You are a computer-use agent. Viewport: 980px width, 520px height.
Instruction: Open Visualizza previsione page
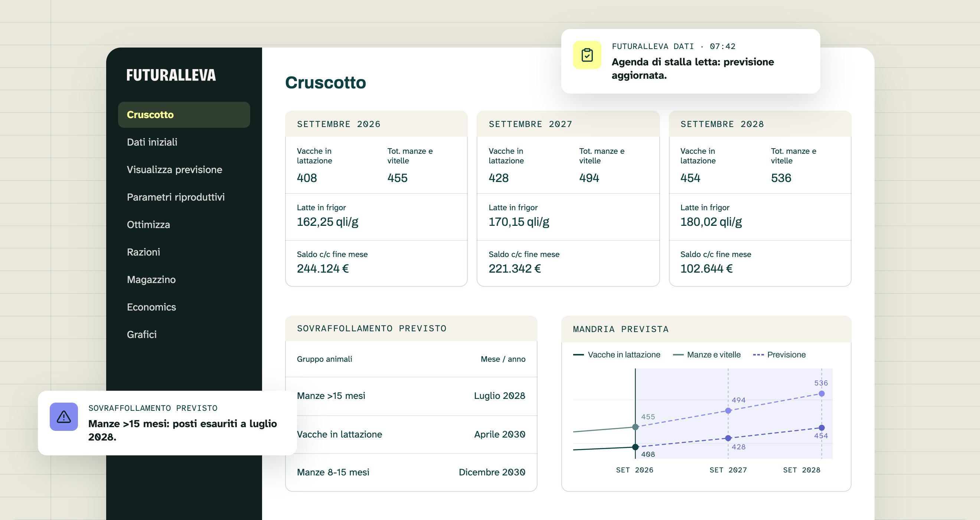click(x=174, y=169)
